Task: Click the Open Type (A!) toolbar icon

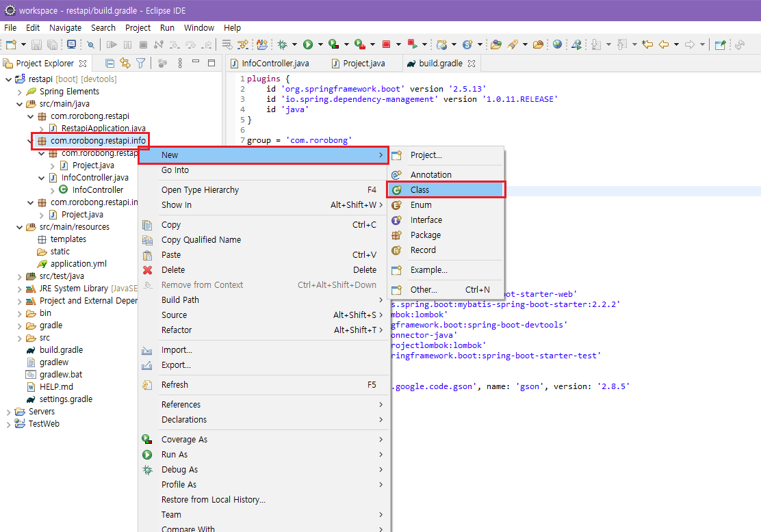Action: tap(262, 44)
